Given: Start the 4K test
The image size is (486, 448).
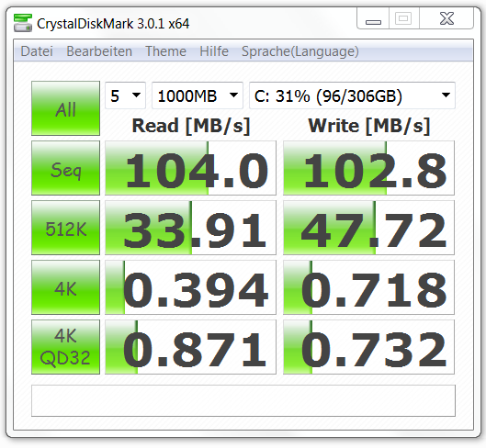Looking at the screenshot, I should pos(66,287).
